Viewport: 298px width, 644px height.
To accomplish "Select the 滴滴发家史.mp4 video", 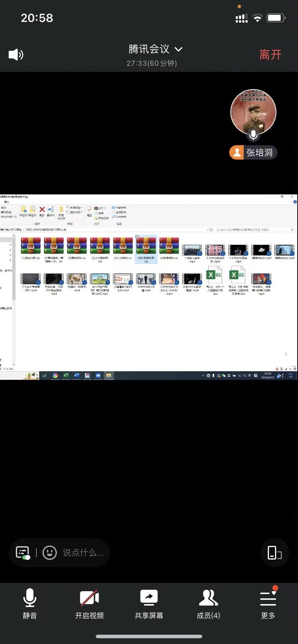I will (x=261, y=252).
